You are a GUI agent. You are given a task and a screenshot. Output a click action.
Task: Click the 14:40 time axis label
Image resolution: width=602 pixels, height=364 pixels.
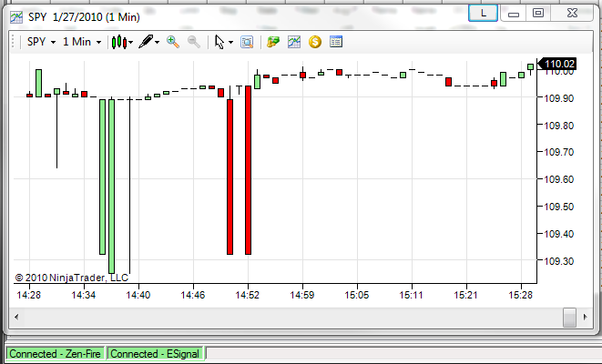pyautogui.click(x=138, y=295)
